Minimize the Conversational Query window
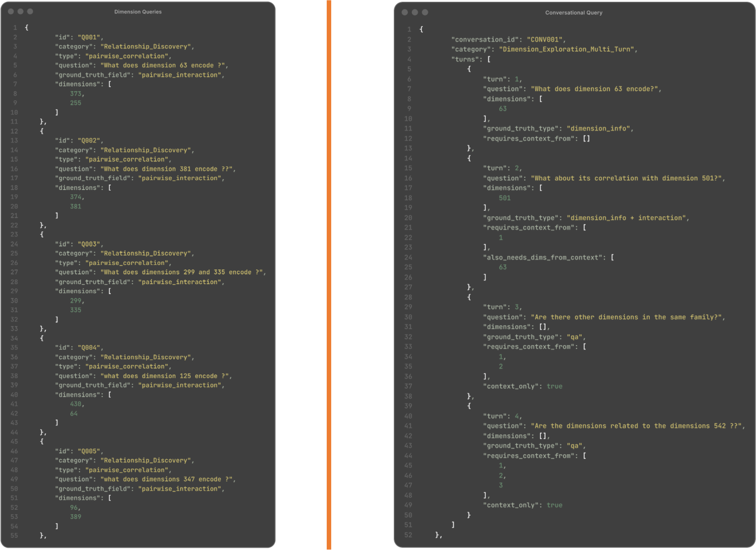756x550 pixels. (415, 12)
